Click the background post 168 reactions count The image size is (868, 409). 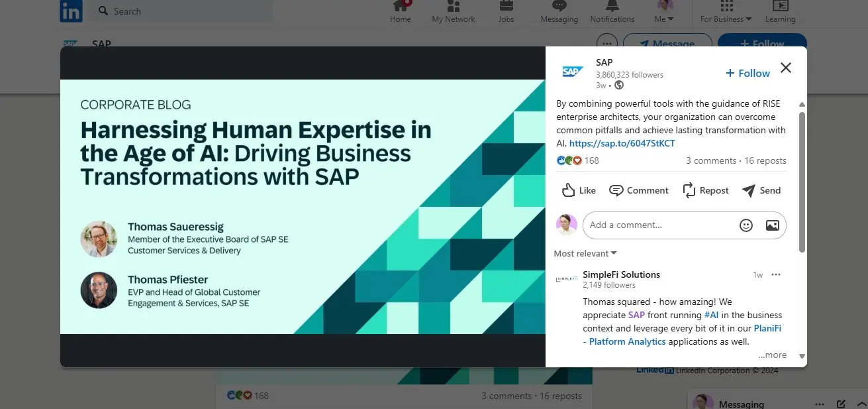(x=248, y=396)
